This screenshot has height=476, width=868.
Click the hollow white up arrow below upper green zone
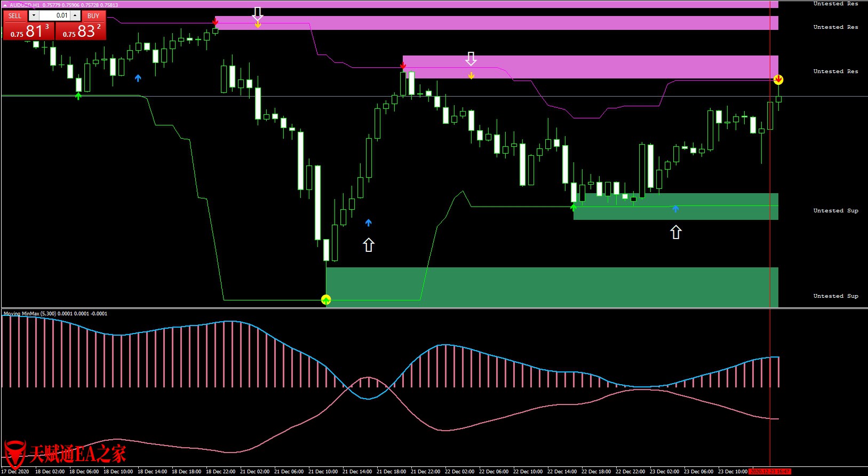(676, 232)
